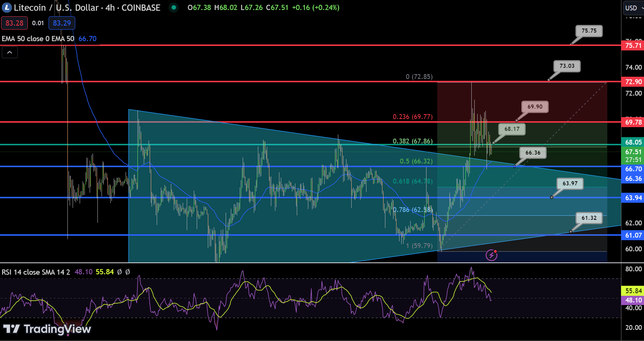This screenshot has height=341, width=644.
Task: Open the USD currency dropdown
Action: click(x=634, y=8)
